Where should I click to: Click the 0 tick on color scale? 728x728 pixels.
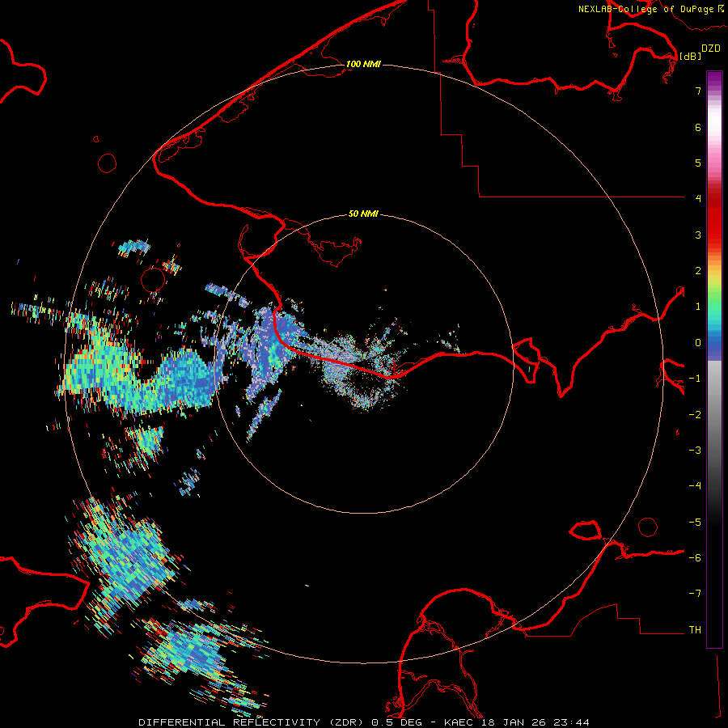pos(698,343)
